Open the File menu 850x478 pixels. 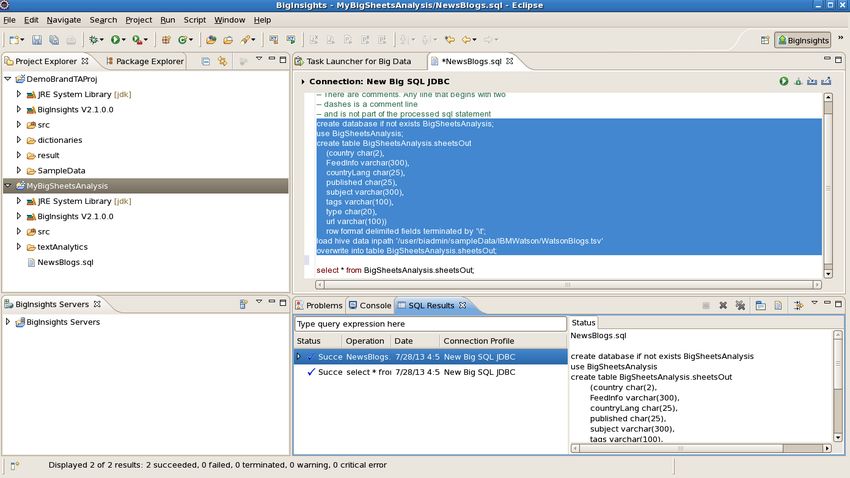click(9, 20)
